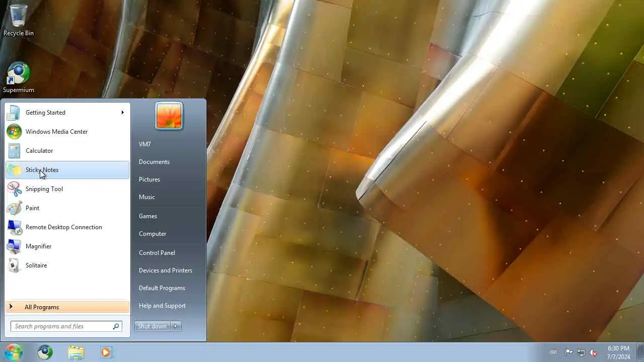The height and width of the screenshot is (362, 644).
Task: Launch Windows Media Player from taskbar
Action: (x=106, y=352)
